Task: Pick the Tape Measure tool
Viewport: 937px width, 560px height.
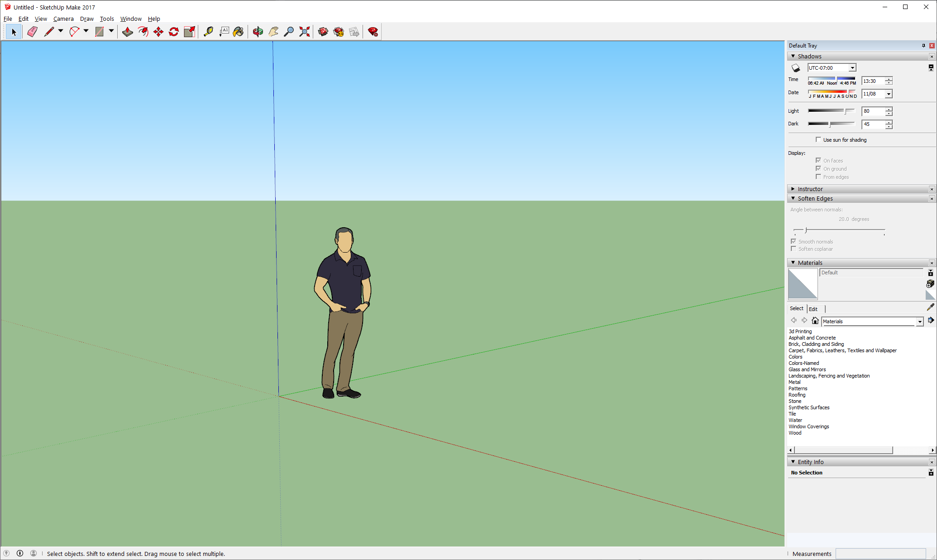Action: pyautogui.click(x=208, y=32)
